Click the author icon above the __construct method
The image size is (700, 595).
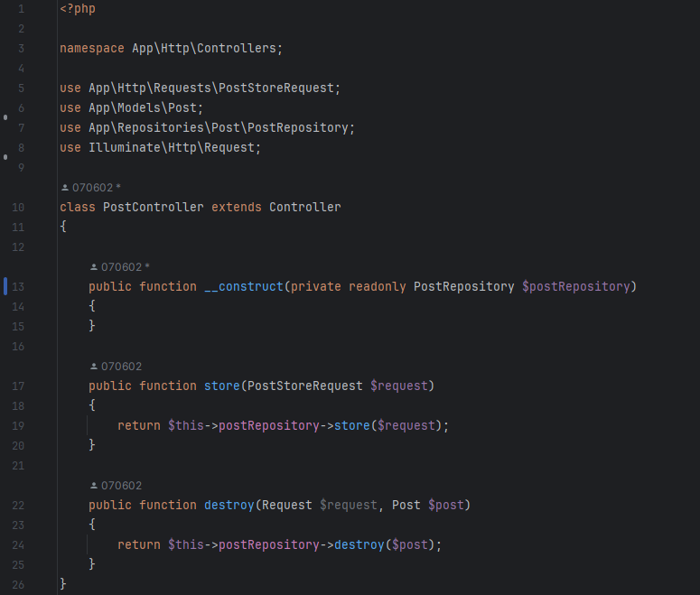pos(93,267)
